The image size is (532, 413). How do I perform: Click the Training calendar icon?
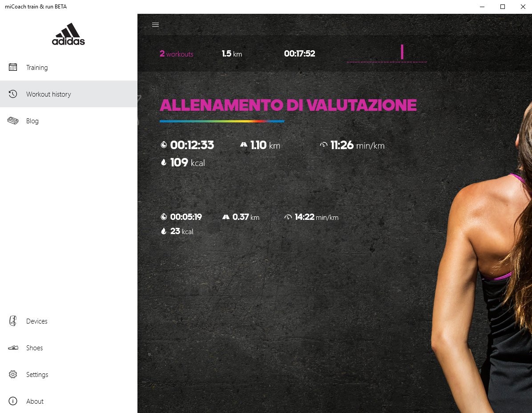13,67
